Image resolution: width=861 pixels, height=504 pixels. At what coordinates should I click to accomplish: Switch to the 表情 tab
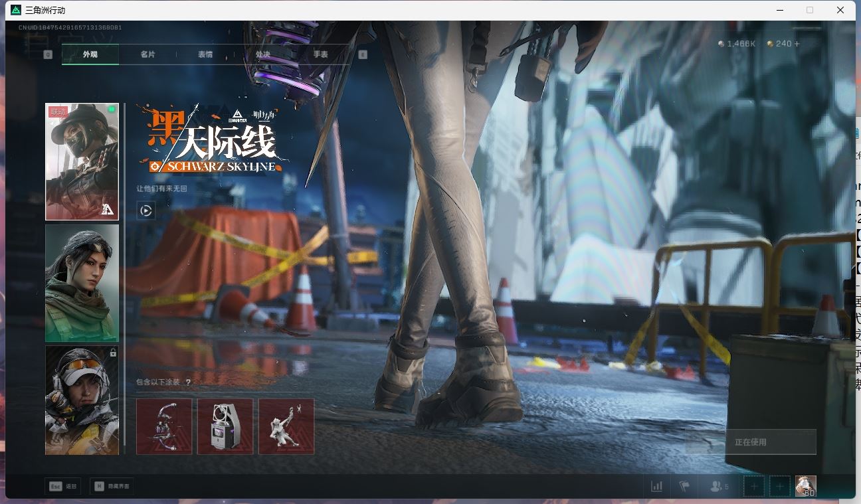tap(205, 54)
